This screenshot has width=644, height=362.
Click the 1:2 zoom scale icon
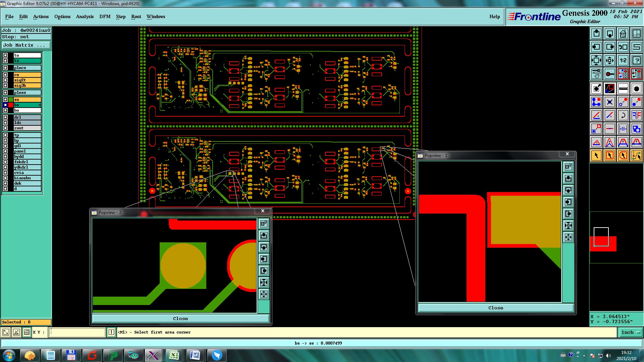[x=623, y=60]
